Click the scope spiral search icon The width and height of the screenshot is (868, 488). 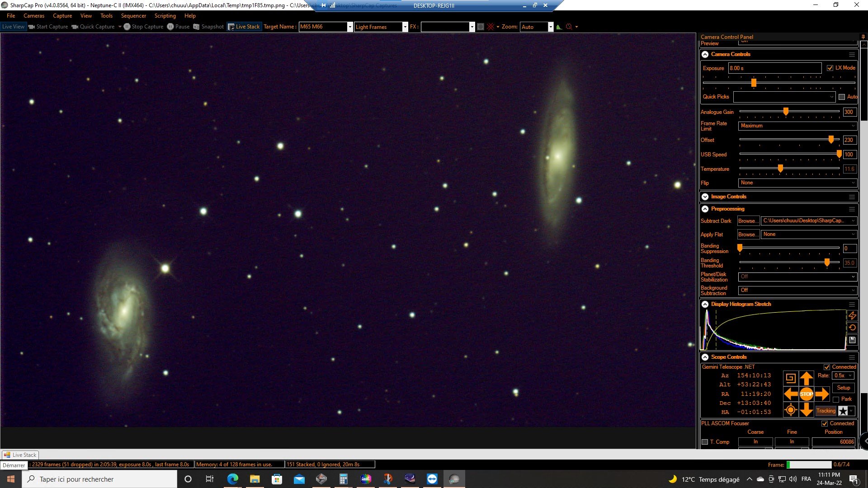(x=790, y=379)
